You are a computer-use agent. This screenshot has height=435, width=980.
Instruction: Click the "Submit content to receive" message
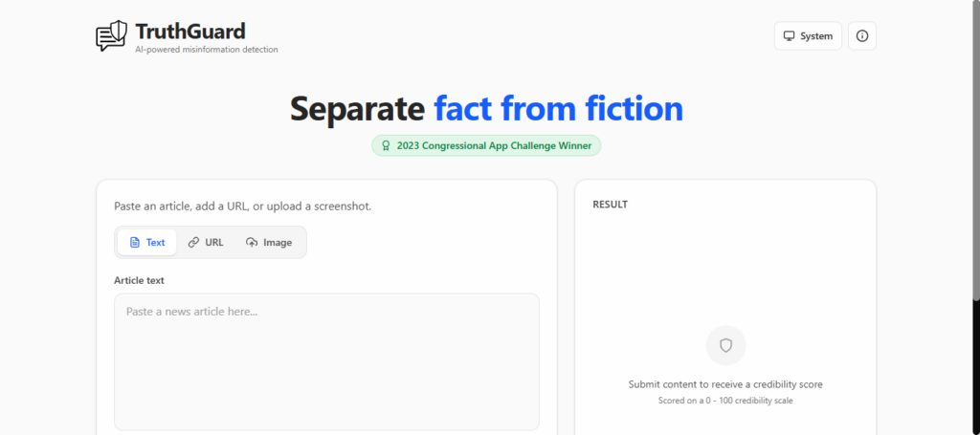click(725, 384)
